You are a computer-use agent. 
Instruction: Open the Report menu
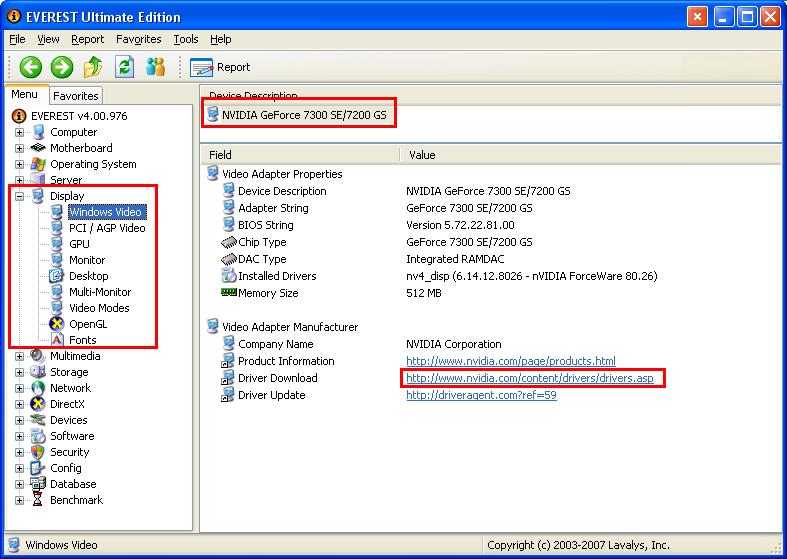(x=87, y=39)
